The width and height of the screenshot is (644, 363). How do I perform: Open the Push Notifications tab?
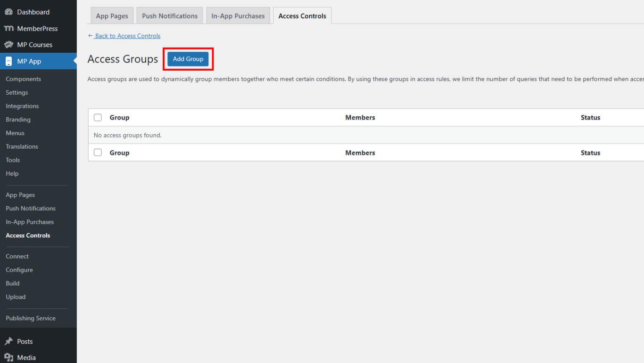(170, 16)
